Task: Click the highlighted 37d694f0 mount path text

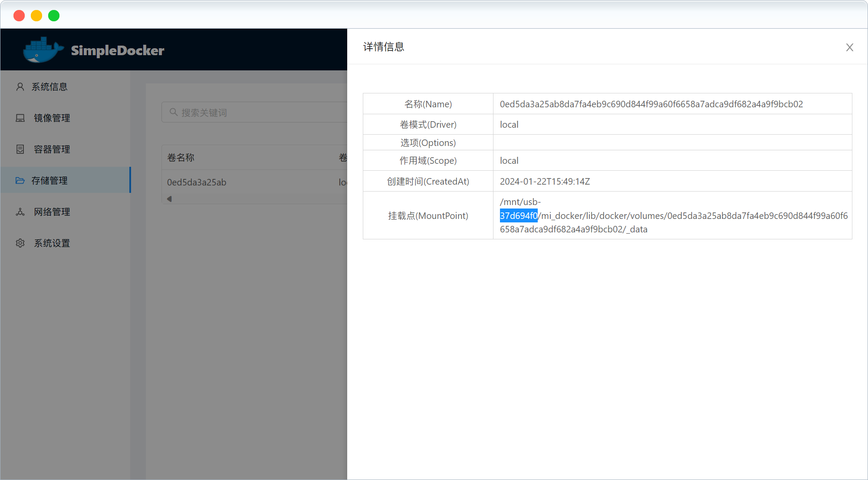Action: [x=518, y=215]
